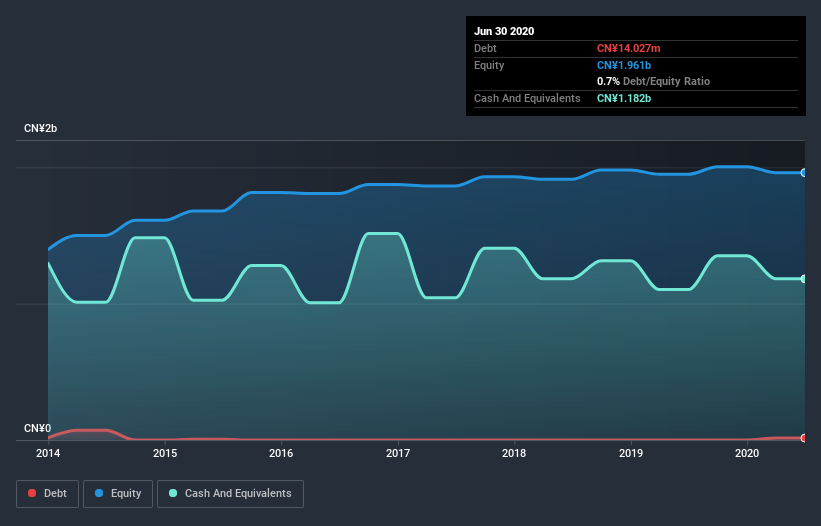Click the teal Cash legend dot

pos(173,493)
